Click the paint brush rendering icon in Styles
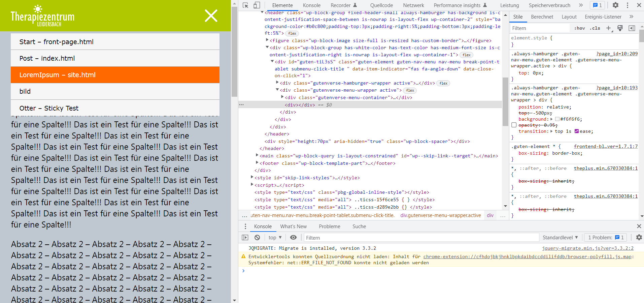The image size is (644, 303). click(620, 28)
